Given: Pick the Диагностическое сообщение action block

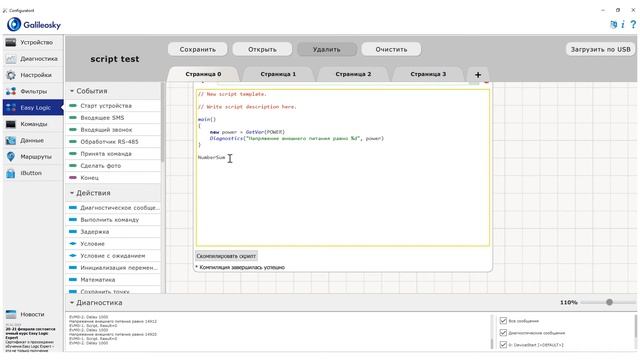Looking at the screenshot, I should 113,208.
